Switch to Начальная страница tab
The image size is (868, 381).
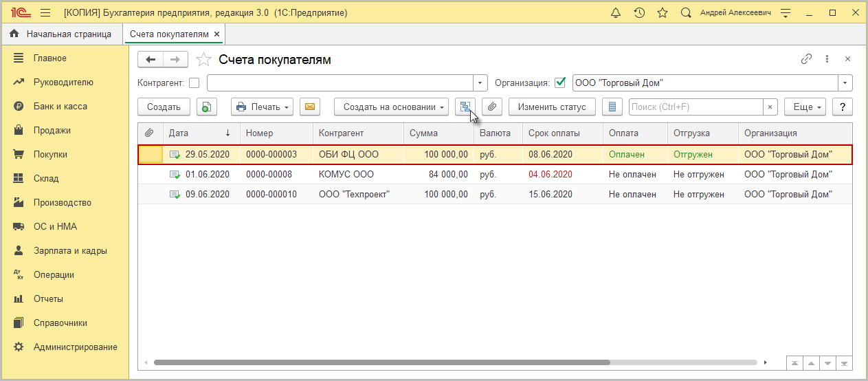click(62, 34)
